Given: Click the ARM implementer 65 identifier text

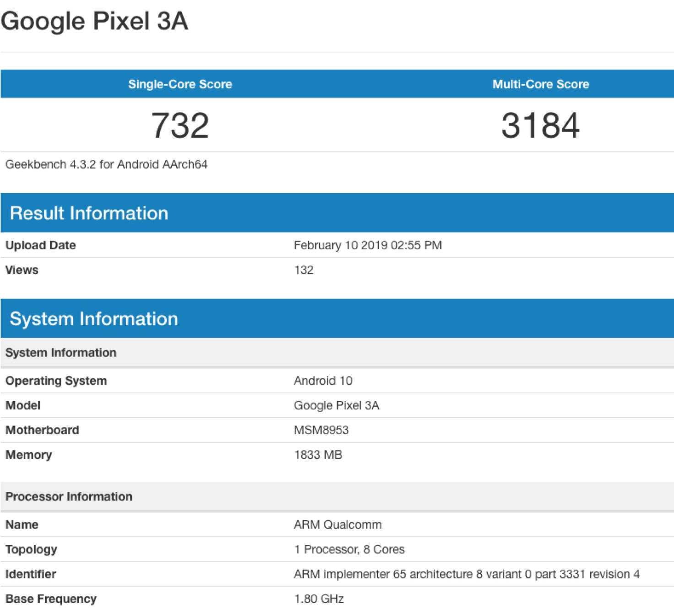Looking at the screenshot, I should click(467, 574).
